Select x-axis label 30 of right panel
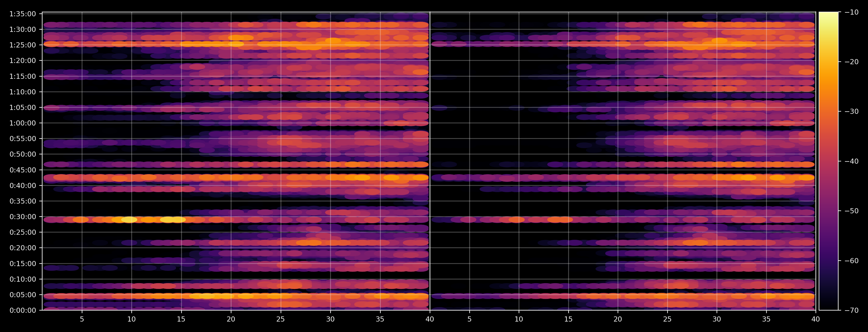 (717, 319)
